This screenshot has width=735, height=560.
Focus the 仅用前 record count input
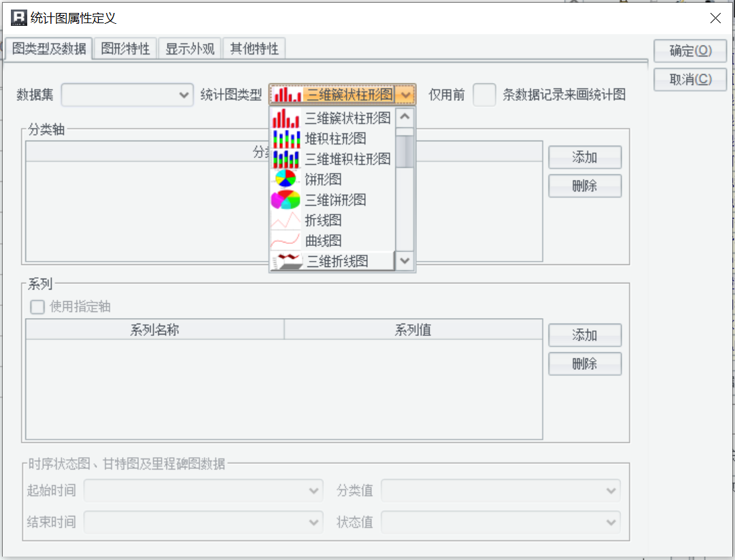(x=484, y=95)
